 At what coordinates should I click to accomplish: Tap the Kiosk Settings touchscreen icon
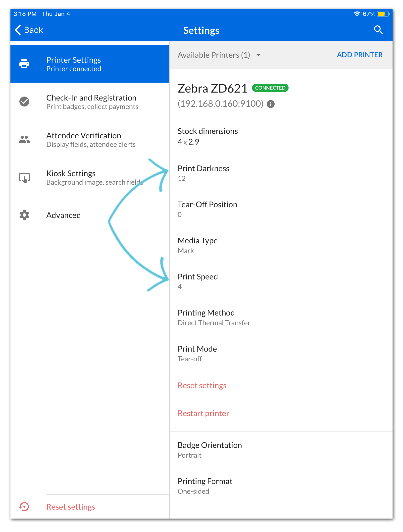[x=24, y=178]
